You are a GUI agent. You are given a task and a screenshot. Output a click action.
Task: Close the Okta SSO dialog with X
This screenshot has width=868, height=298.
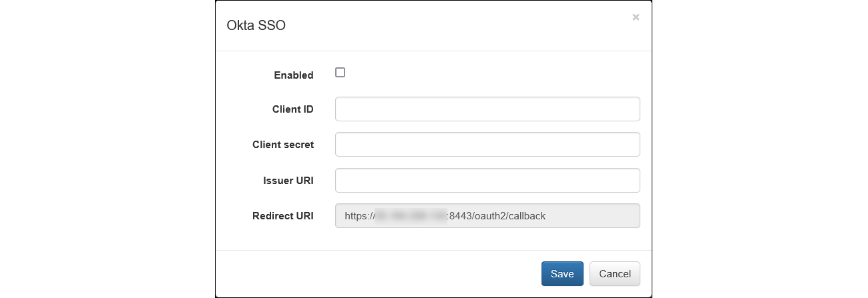(x=636, y=17)
